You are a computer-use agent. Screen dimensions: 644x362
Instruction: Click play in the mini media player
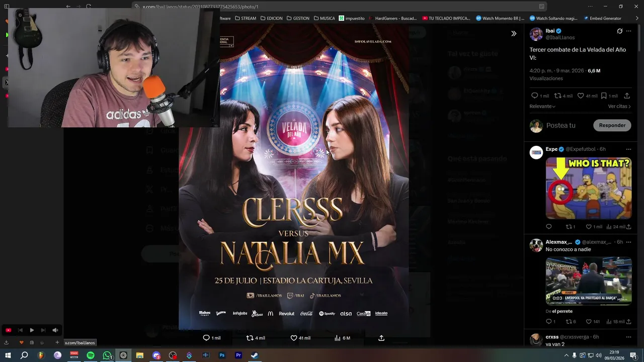(32, 330)
